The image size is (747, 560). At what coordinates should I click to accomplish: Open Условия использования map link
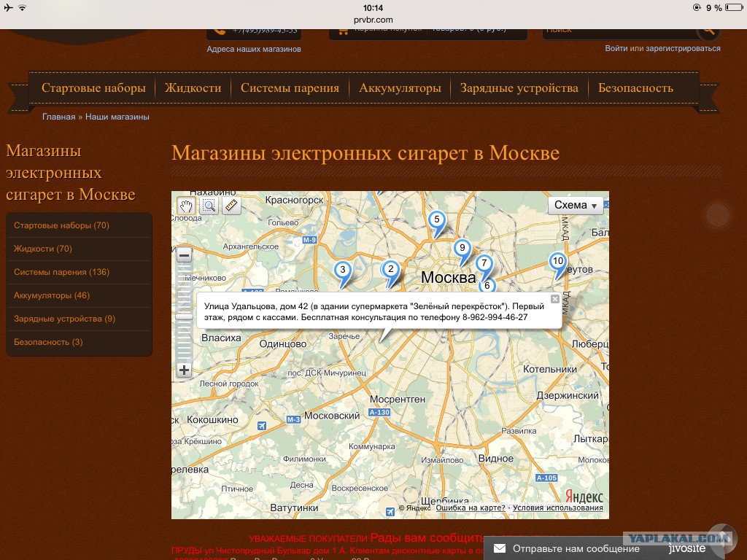pos(558,507)
